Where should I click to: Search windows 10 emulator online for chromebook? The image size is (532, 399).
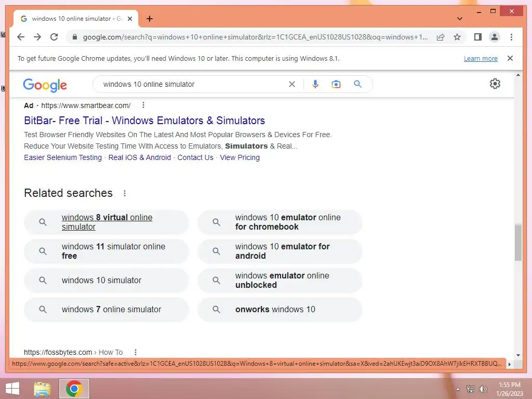pos(280,222)
